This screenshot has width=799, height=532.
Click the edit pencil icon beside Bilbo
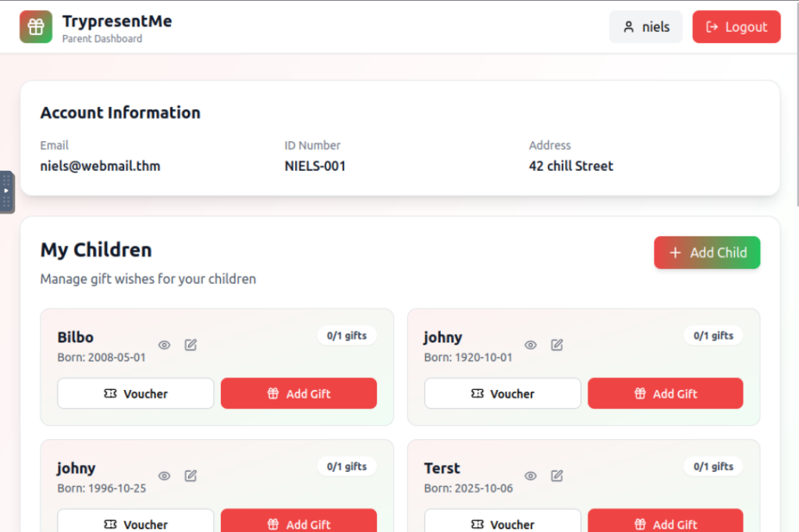190,345
